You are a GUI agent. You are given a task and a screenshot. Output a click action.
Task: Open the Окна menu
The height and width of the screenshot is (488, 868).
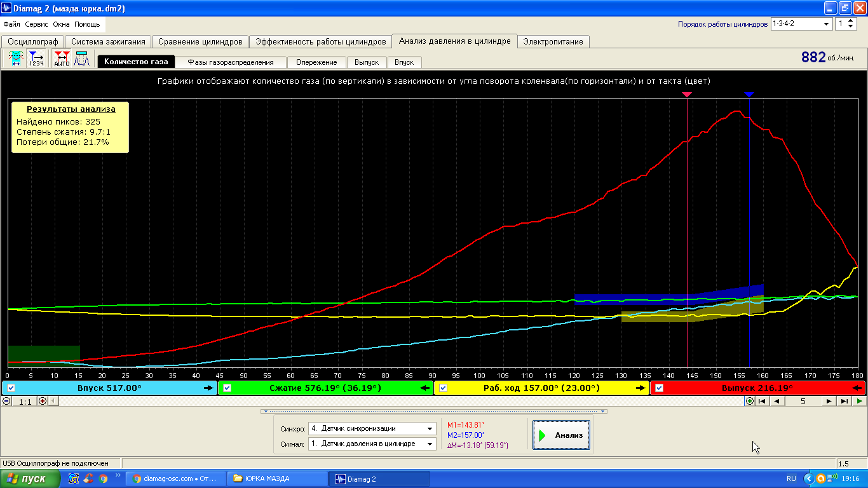click(62, 24)
